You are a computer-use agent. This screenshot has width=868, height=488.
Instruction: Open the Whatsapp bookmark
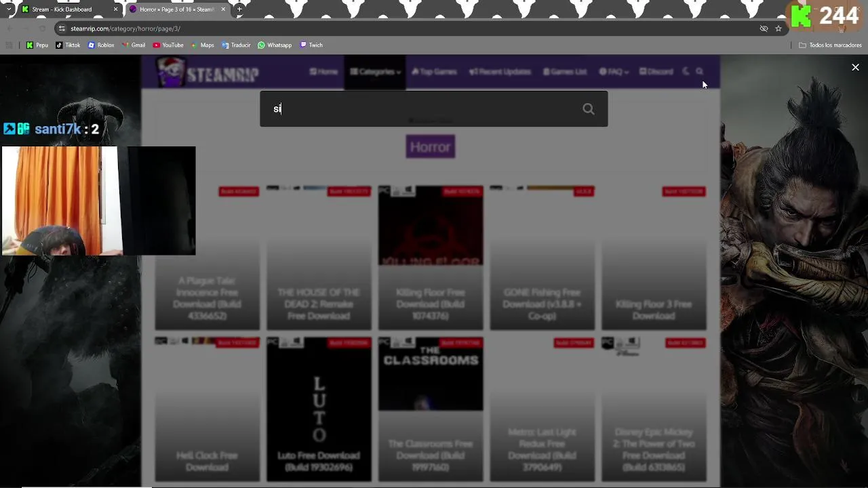coord(275,45)
